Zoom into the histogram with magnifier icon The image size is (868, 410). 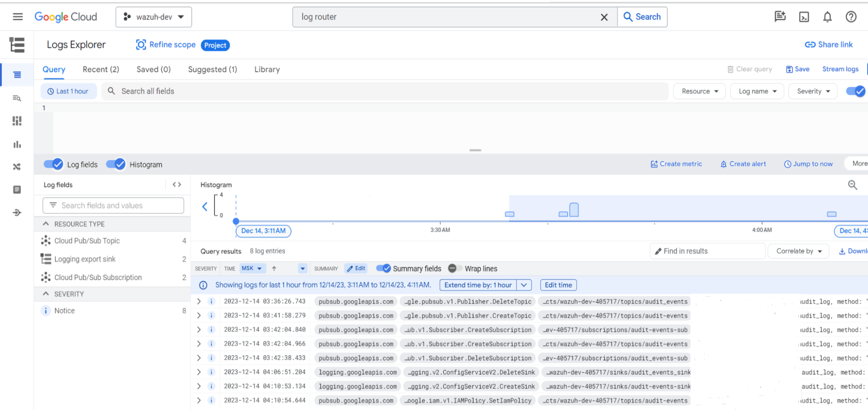point(851,185)
